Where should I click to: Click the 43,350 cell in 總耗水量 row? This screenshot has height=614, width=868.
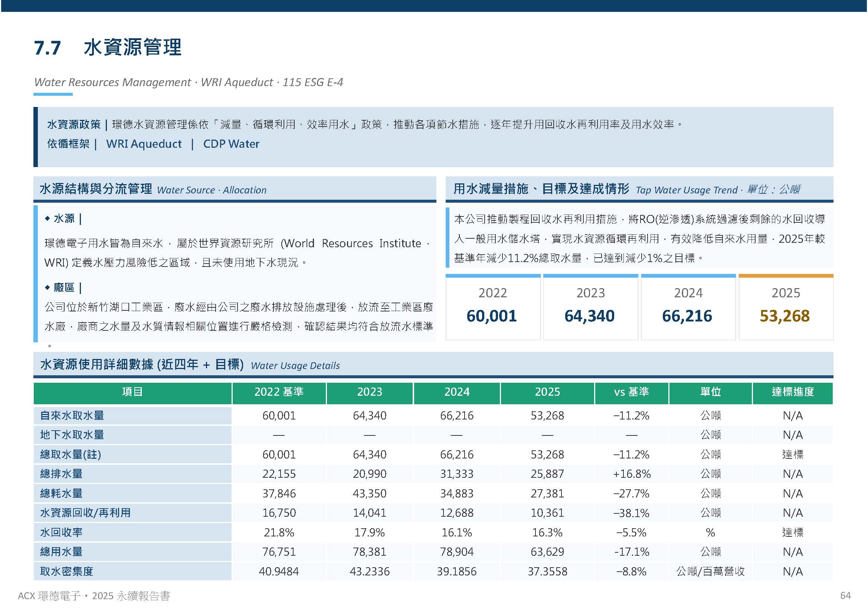[x=370, y=494]
